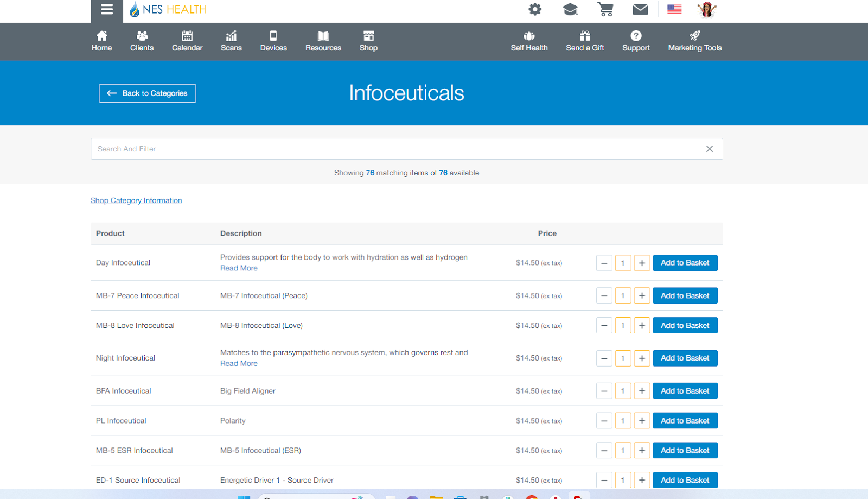Click quantity field for PL Infoceutical
The width and height of the screenshot is (868, 499).
pos(623,421)
